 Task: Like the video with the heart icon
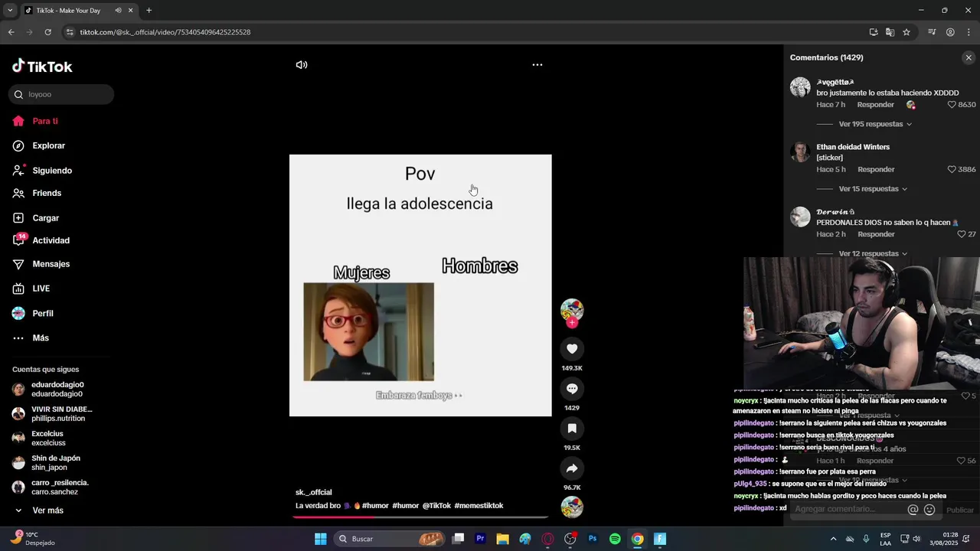(x=572, y=349)
